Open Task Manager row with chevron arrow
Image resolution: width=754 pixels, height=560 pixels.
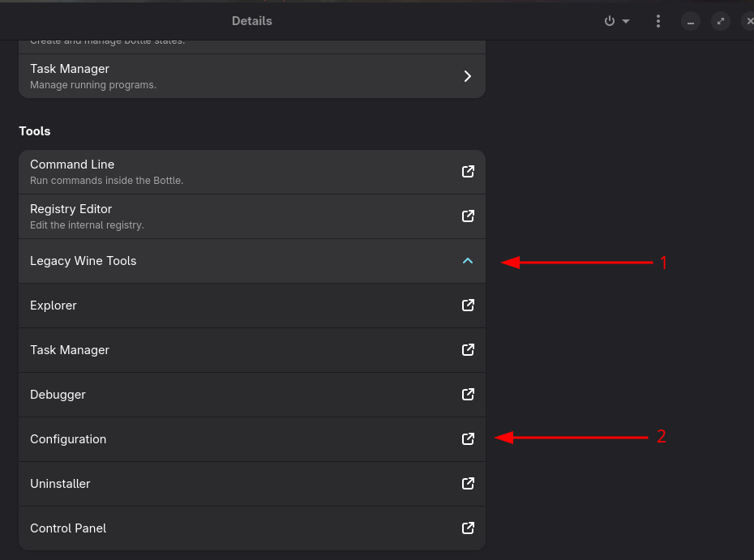(467, 76)
